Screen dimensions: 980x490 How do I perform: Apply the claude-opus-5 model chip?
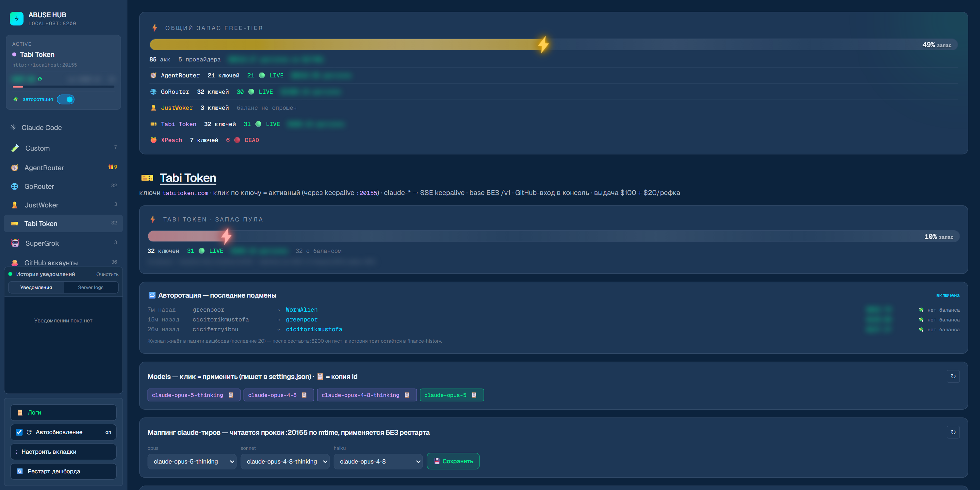[445, 395]
